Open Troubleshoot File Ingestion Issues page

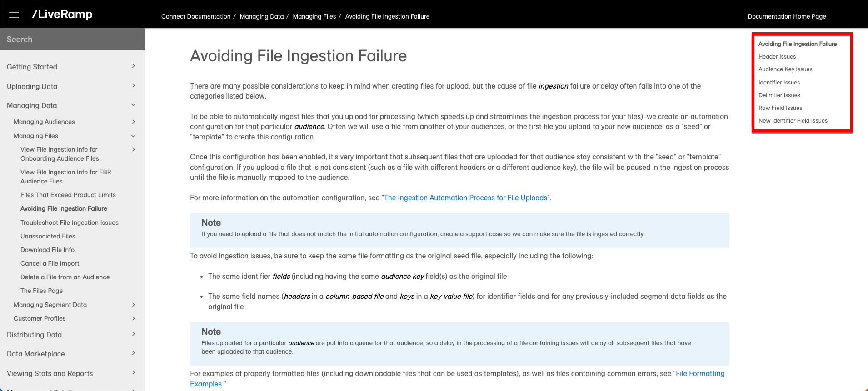click(70, 223)
